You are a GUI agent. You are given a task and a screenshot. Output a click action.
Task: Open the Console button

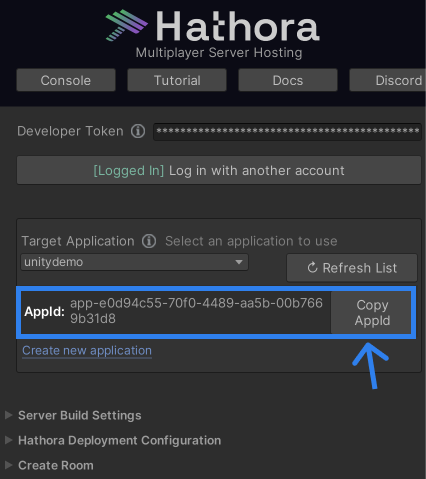click(x=66, y=80)
